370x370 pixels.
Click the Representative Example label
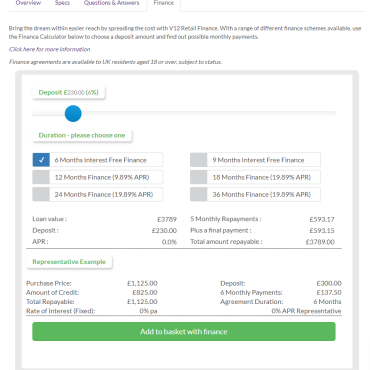coord(69,262)
